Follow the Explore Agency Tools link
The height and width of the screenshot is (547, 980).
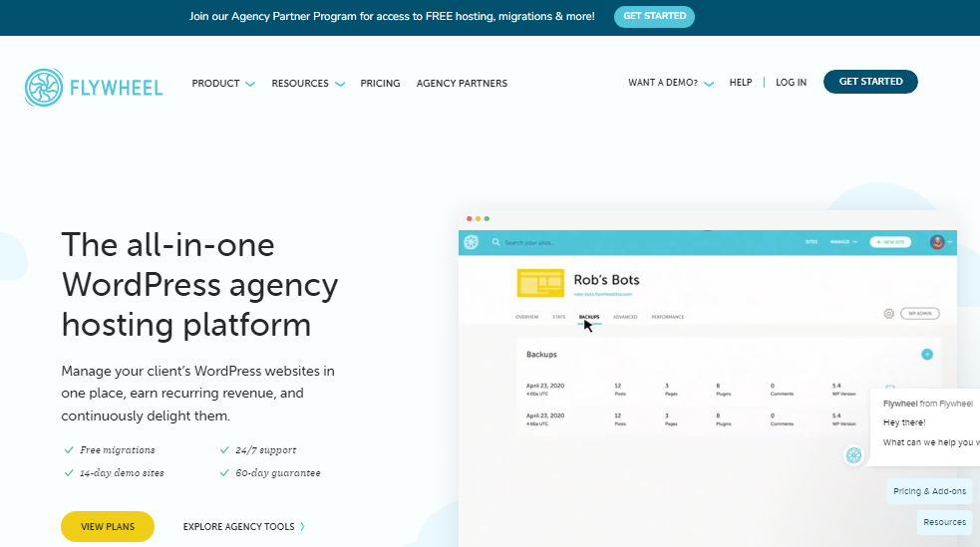pyautogui.click(x=238, y=526)
